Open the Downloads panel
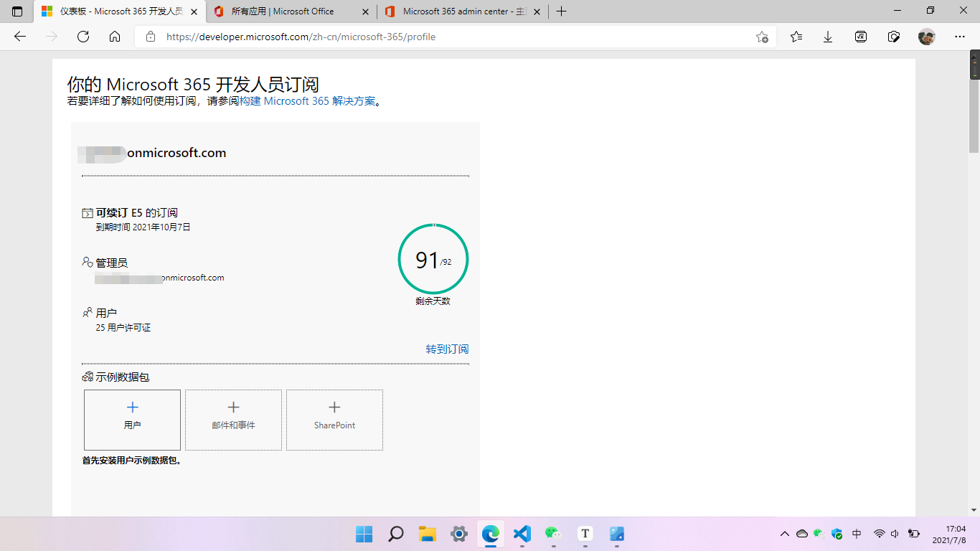Image resolution: width=980 pixels, height=551 pixels. pos(828,37)
